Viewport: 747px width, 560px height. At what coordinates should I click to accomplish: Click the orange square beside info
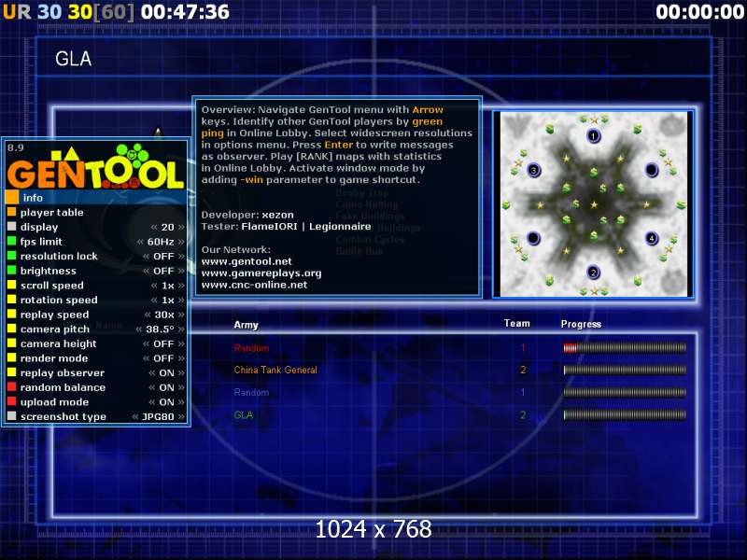pyautogui.click(x=12, y=197)
